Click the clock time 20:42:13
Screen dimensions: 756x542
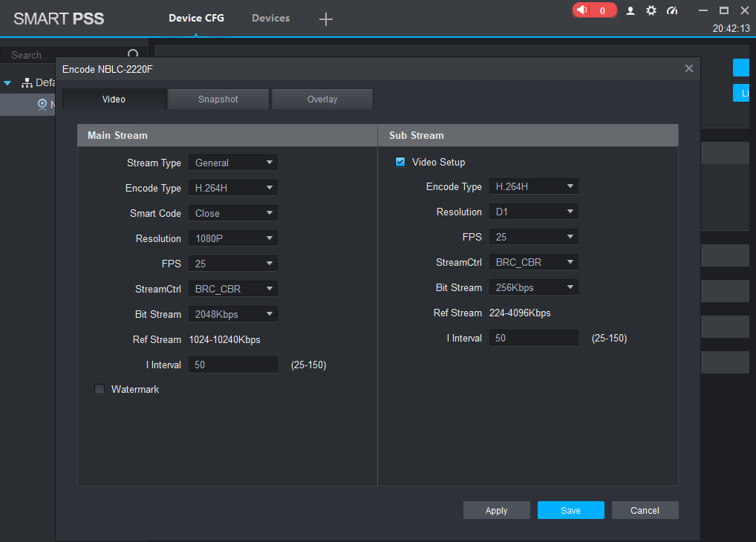pos(731,28)
